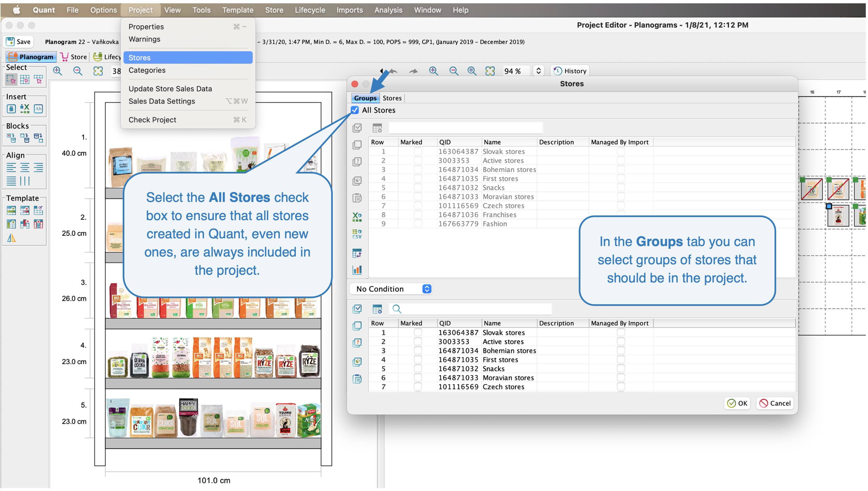
Task: Select Franchises row in upper table
Action: click(582, 215)
